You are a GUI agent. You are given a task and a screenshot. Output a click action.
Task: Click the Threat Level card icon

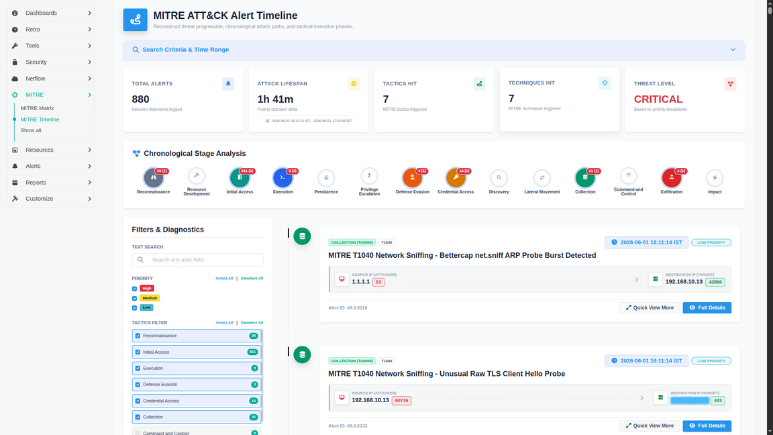(x=730, y=84)
